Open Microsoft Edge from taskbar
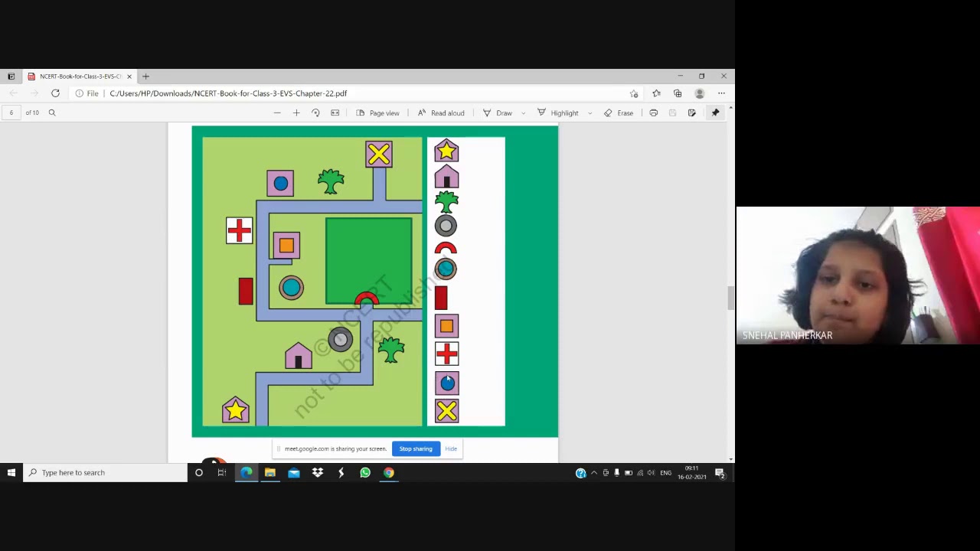The image size is (980, 551). point(246,473)
